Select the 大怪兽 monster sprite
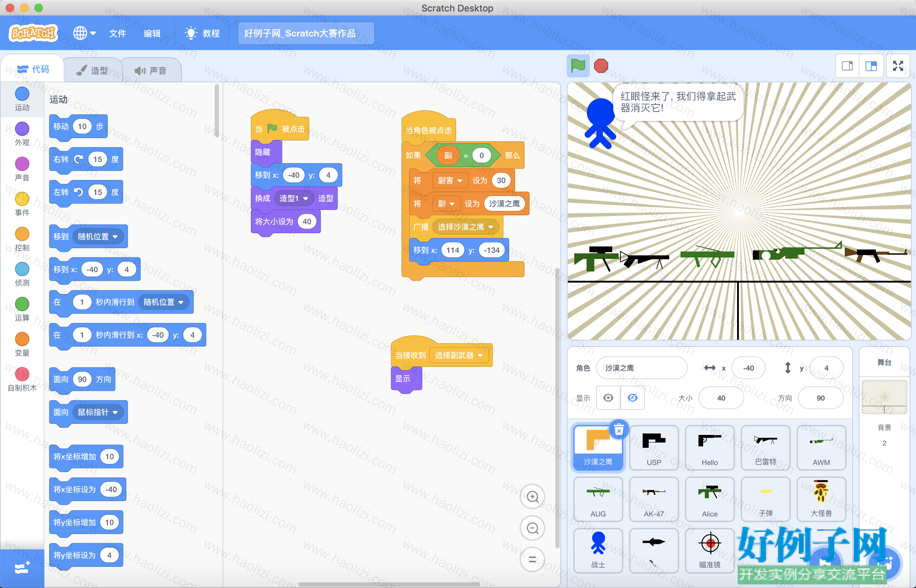Image resolution: width=916 pixels, height=588 pixels. pos(821,499)
